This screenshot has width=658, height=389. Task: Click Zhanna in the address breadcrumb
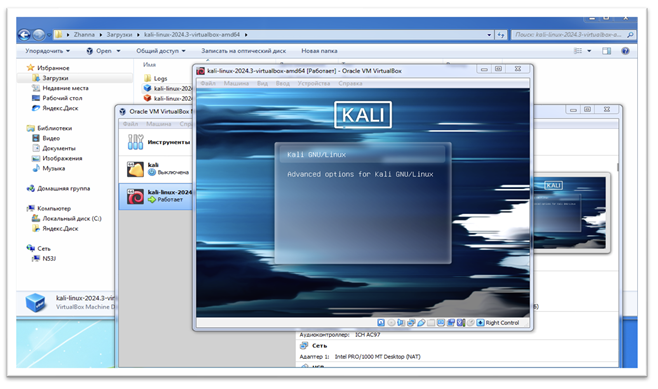click(84, 35)
